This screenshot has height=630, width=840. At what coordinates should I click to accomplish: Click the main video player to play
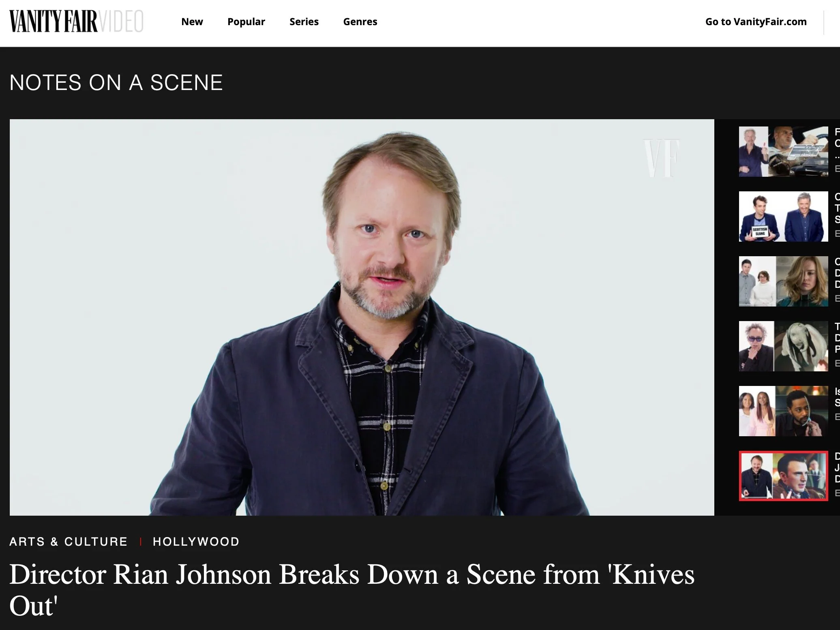(x=362, y=317)
